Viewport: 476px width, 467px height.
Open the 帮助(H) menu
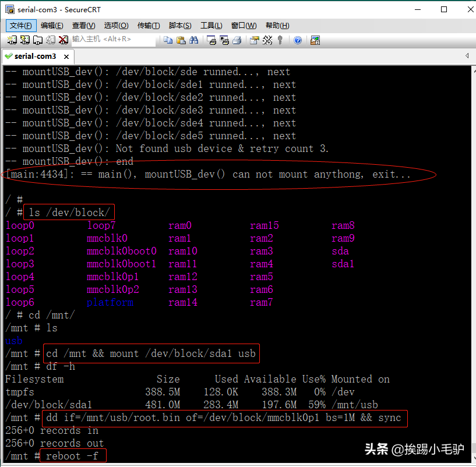pyautogui.click(x=277, y=26)
